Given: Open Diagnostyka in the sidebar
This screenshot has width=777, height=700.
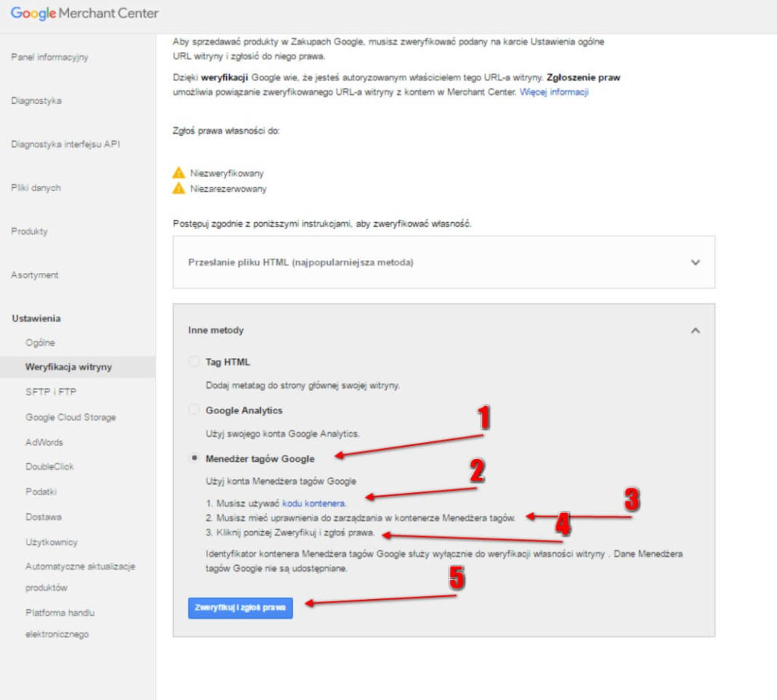Looking at the screenshot, I should pos(36,101).
